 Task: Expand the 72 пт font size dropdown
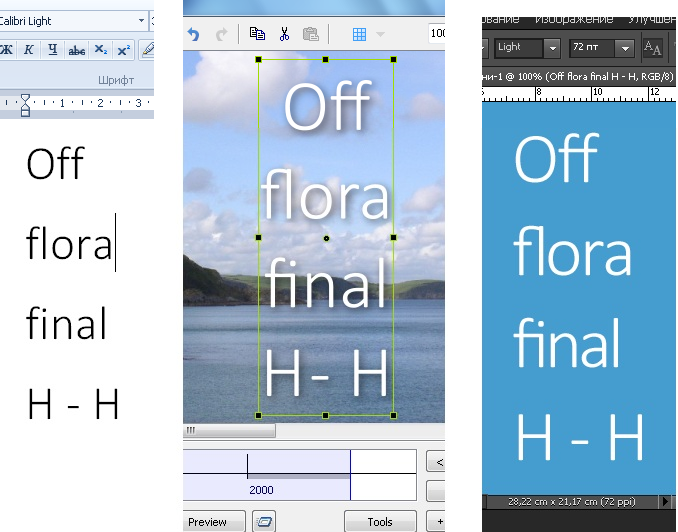click(625, 47)
